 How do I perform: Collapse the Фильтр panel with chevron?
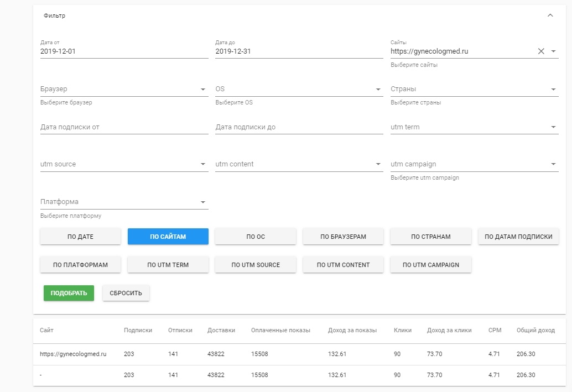pyautogui.click(x=550, y=15)
